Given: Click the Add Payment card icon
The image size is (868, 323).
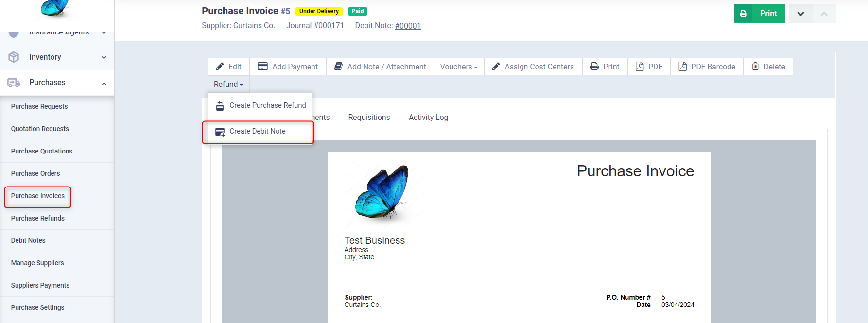Looking at the screenshot, I should 262,67.
